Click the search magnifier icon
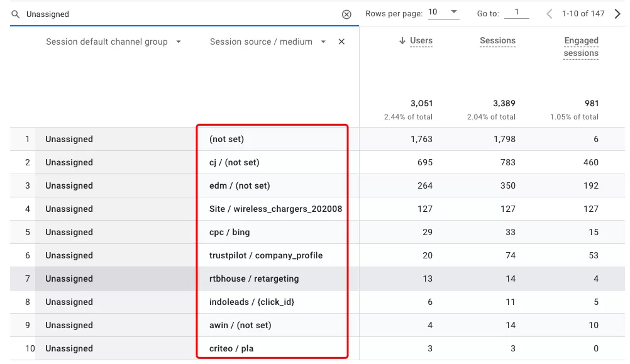Image resolution: width=630 pixels, height=364 pixels. (15, 14)
